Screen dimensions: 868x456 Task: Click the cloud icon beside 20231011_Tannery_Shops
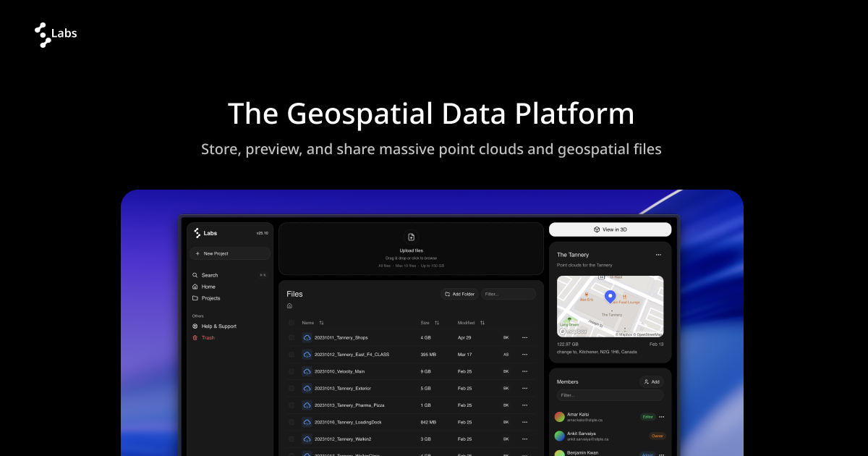coord(307,337)
